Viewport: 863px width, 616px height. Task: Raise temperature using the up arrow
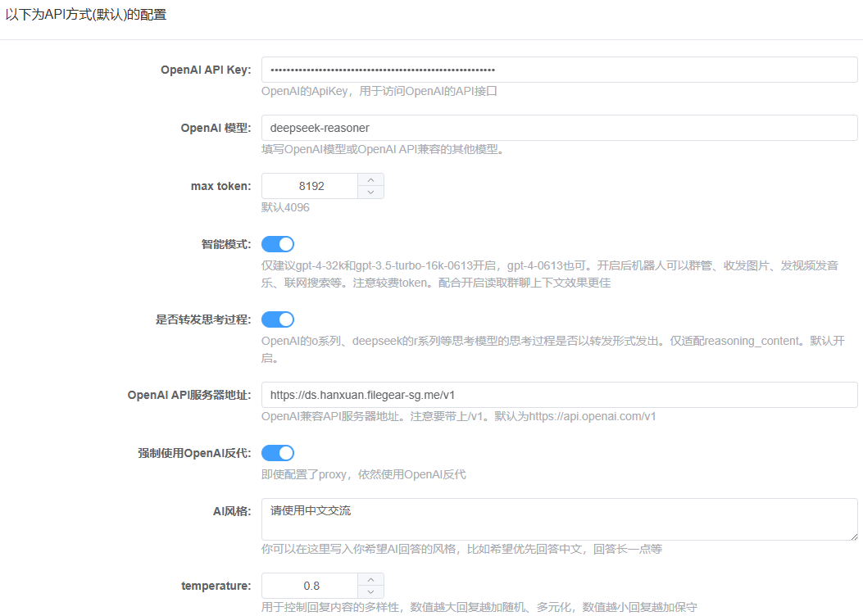[x=370, y=580]
